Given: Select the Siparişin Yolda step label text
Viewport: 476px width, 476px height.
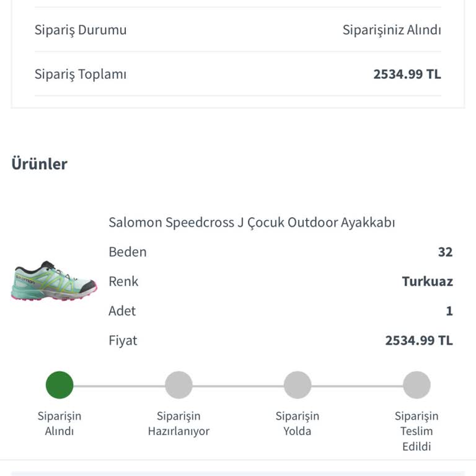Looking at the screenshot, I should tap(297, 423).
